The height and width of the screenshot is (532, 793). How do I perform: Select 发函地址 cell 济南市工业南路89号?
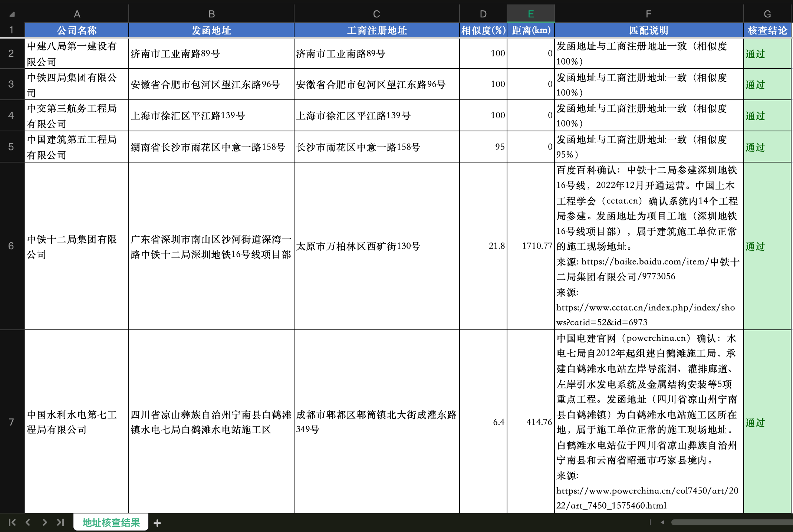click(x=211, y=53)
